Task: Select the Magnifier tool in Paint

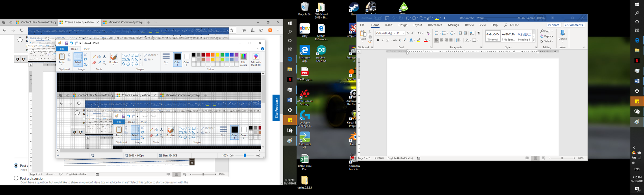Action: 104,63
